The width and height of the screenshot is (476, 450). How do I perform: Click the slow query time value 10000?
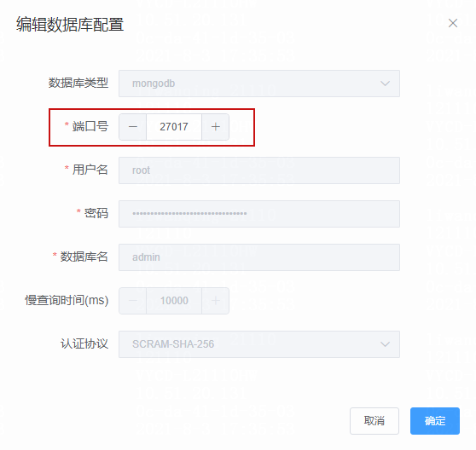click(x=174, y=301)
